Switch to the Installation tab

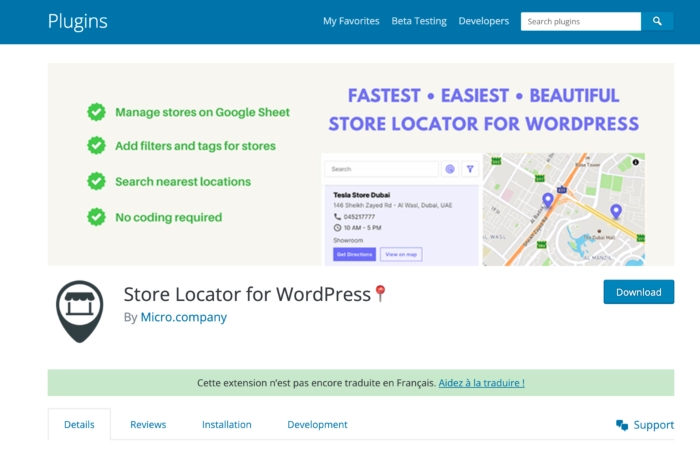(226, 424)
